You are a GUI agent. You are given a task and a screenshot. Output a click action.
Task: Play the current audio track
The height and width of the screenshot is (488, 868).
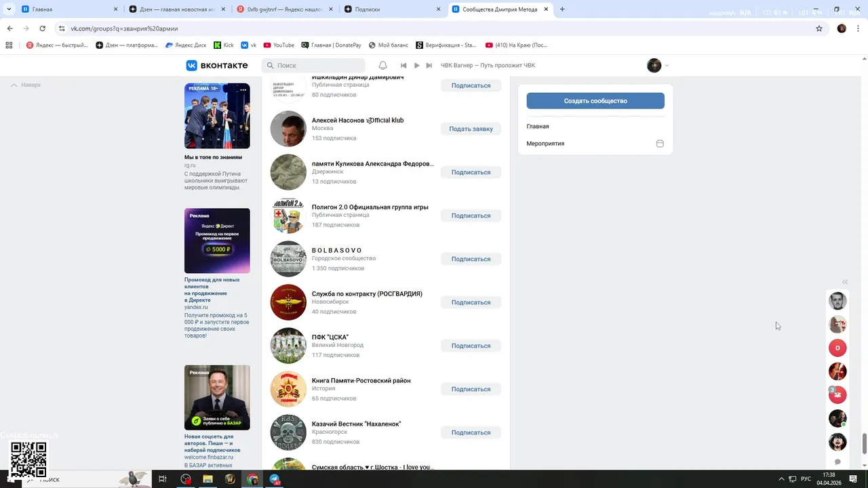(x=416, y=66)
